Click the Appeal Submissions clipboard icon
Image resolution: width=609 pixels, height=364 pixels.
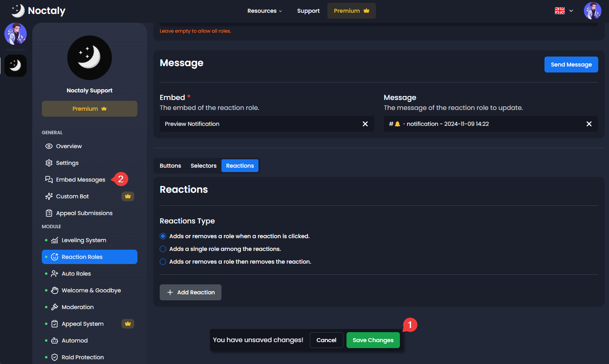(49, 213)
